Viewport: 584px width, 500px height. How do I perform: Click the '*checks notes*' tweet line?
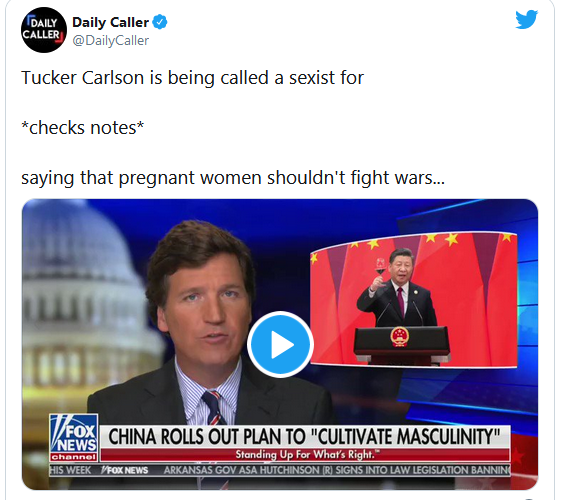(x=83, y=128)
